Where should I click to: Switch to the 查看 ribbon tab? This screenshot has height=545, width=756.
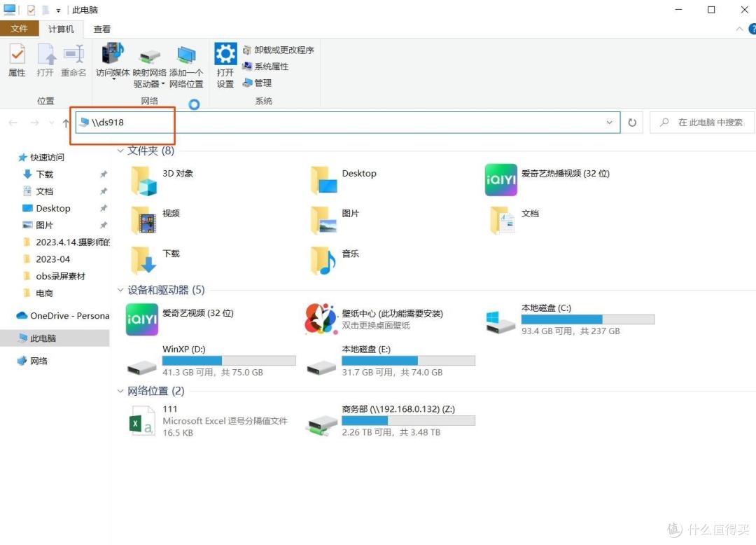(x=101, y=29)
